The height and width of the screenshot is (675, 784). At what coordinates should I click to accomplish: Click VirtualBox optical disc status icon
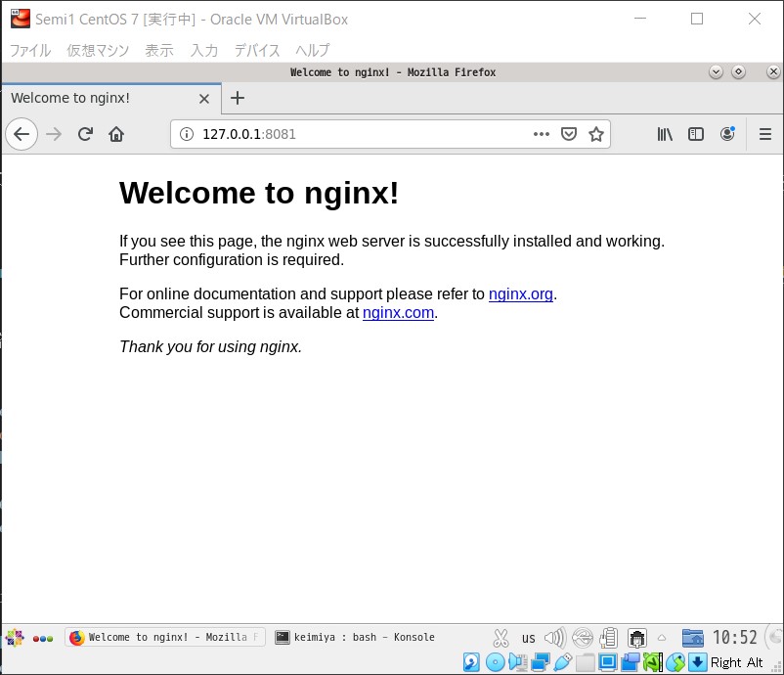pos(495,662)
